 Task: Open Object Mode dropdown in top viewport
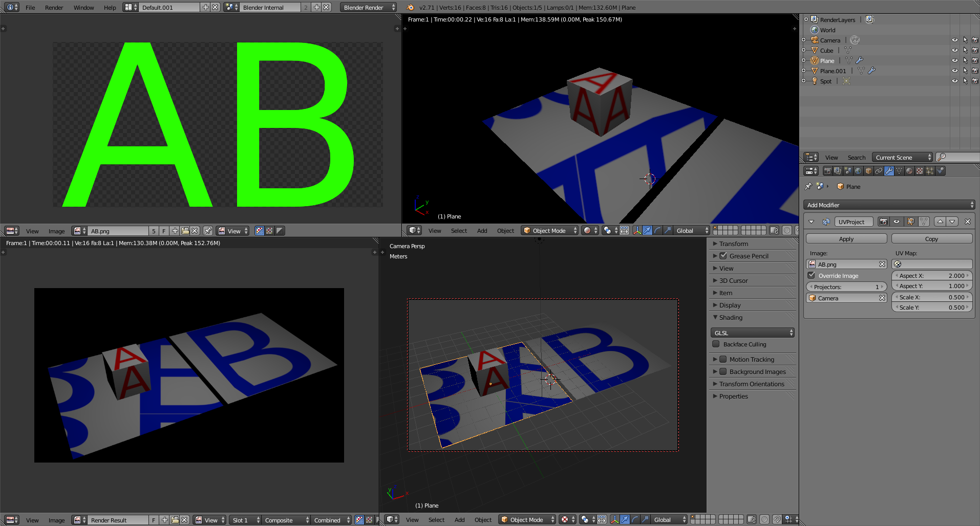pyautogui.click(x=550, y=230)
